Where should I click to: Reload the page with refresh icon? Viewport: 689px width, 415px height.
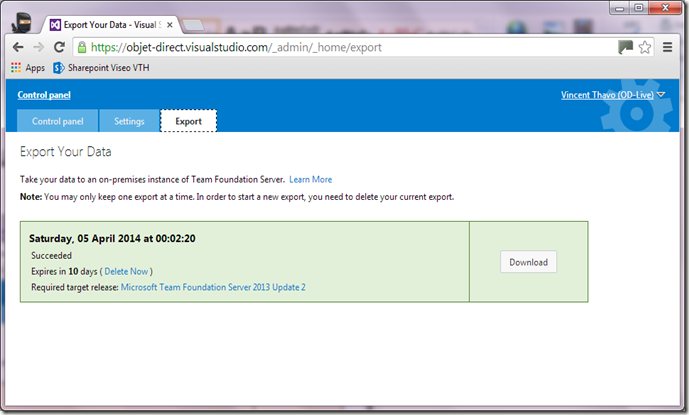point(59,47)
